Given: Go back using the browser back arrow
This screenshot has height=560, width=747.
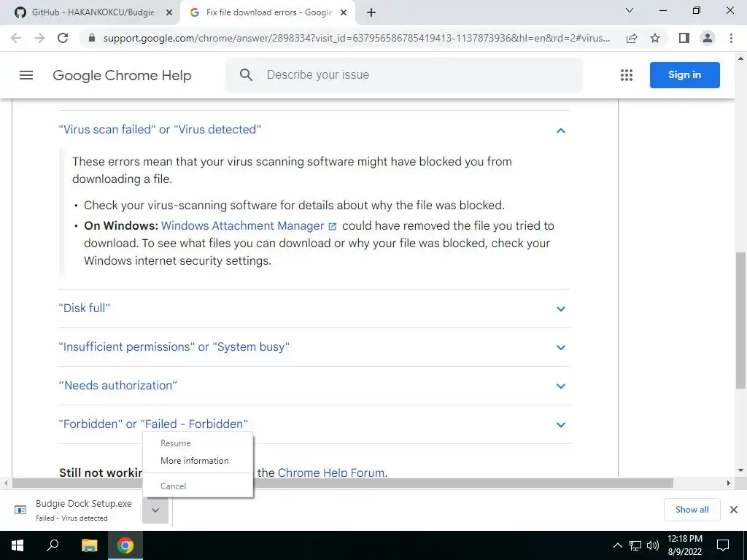Looking at the screenshot, I should [x=16, y=38].
